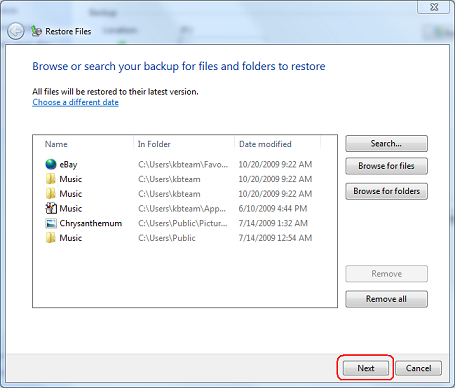
Task: Click the Remove button
Action: pyautogui.click(x=386, y=274)
